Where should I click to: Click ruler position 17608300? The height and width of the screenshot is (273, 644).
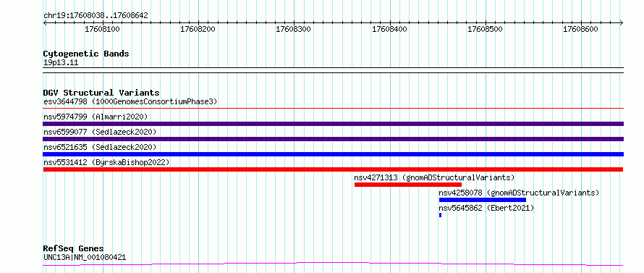[294, 29]
